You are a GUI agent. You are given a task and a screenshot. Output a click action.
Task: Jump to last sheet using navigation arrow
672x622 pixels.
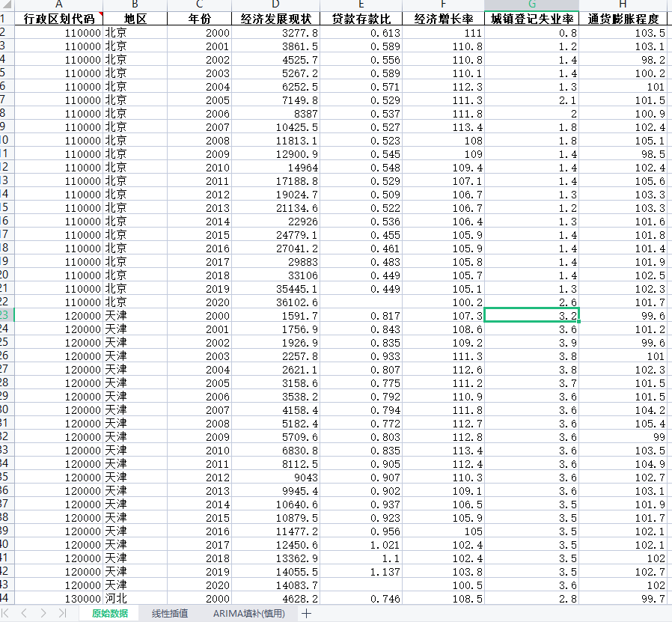tap(62, 613)
